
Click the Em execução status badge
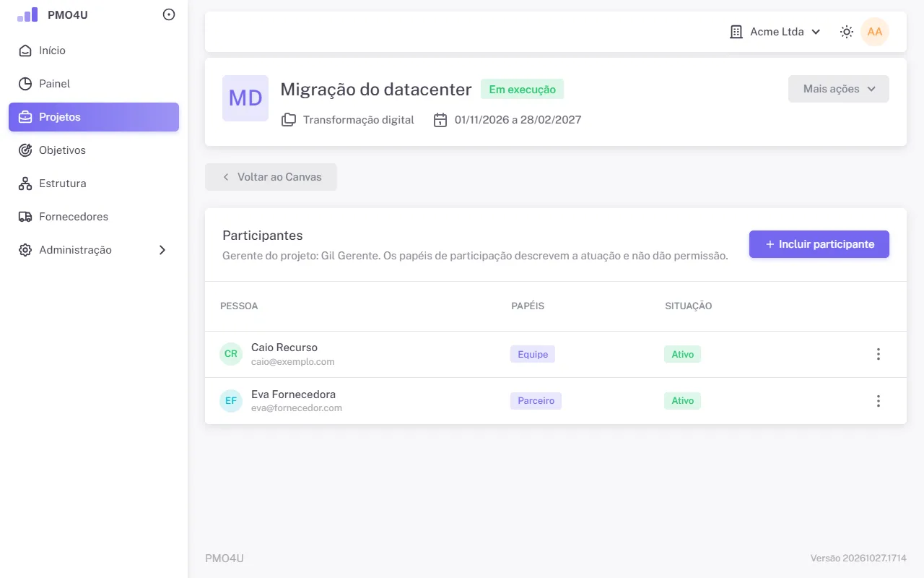pyautogui.click(x=522, y=90)
